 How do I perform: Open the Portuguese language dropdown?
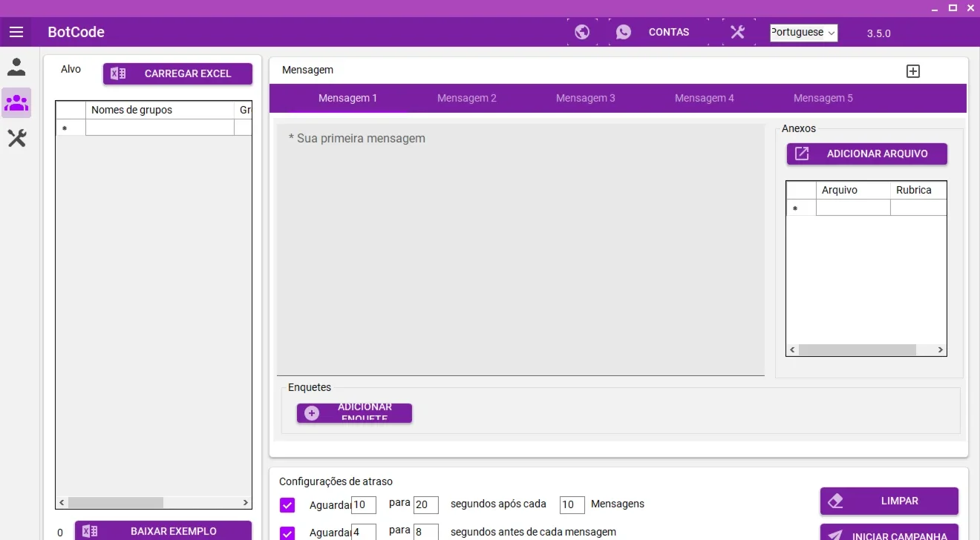pos(803,33)
